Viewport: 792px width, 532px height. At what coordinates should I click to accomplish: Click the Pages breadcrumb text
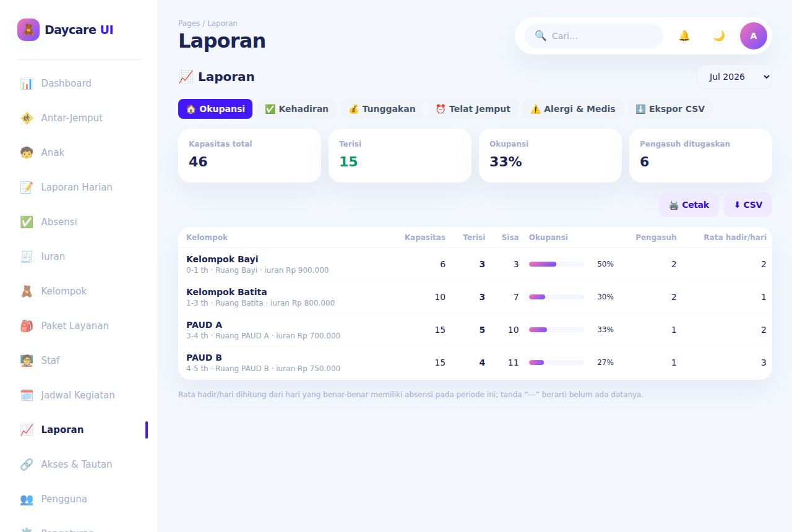[x=189, y=24]
